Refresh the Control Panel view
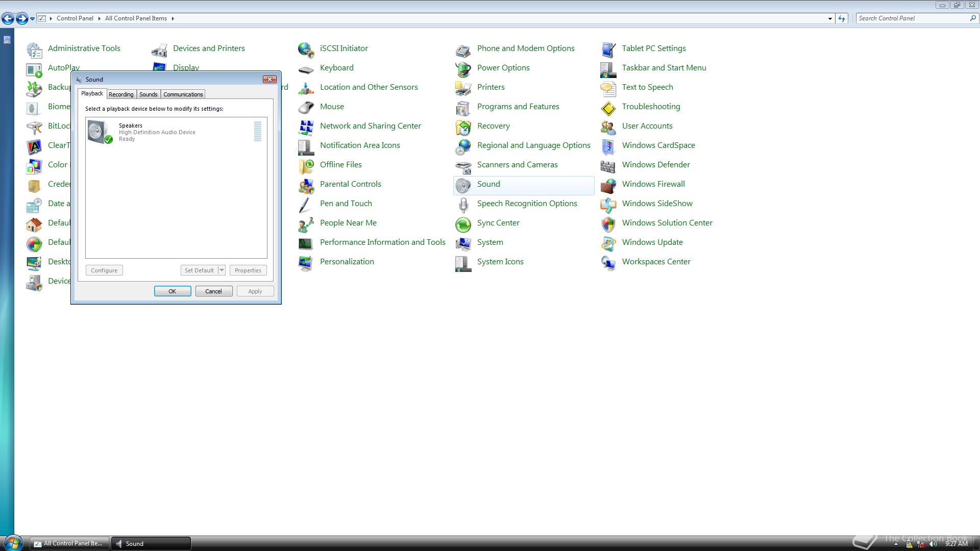Screen dimensions: 980x551 842,18
